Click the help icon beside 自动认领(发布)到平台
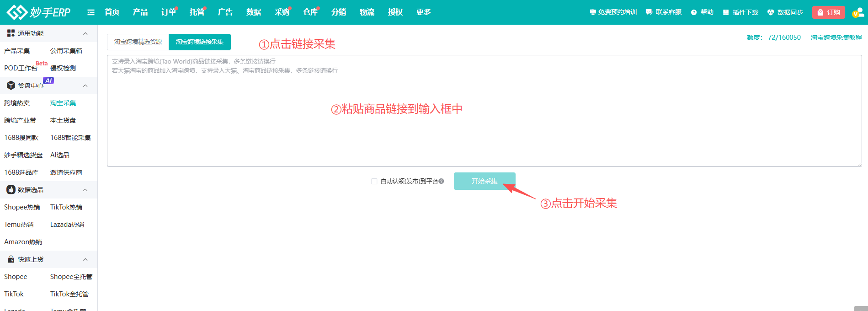Viewport: 868px width, 311px height. 442,181
